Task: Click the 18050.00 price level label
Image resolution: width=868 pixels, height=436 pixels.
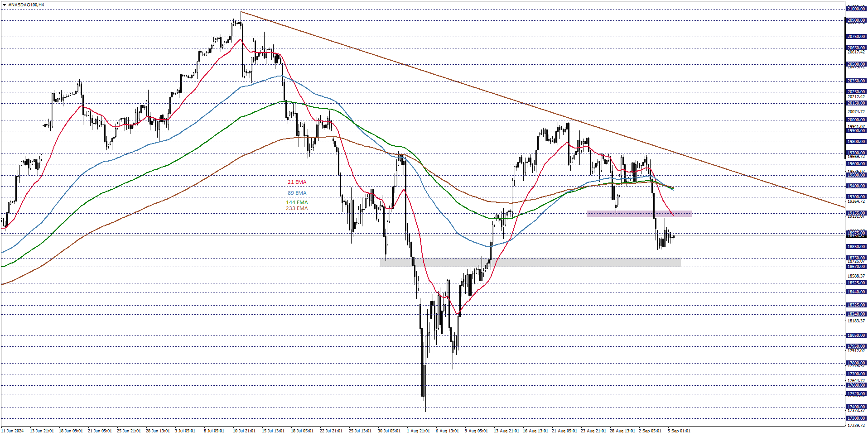Action: (856, 335)
